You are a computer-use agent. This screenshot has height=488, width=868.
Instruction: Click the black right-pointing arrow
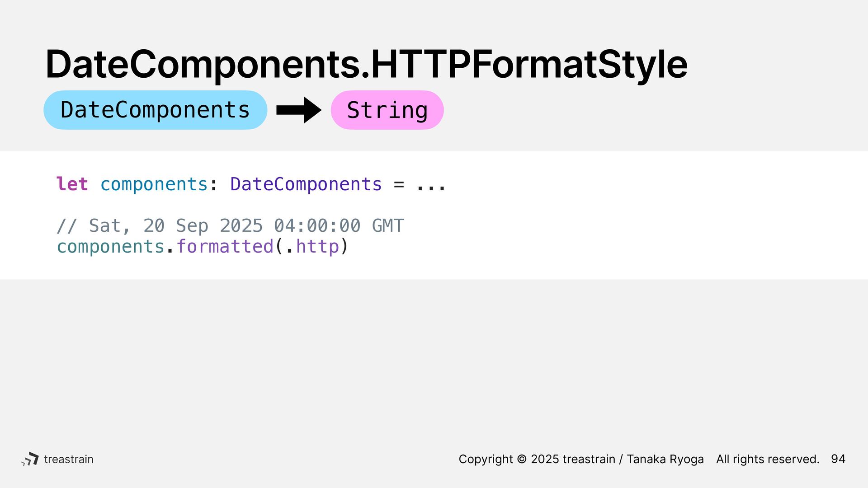(x=299, y=110)
